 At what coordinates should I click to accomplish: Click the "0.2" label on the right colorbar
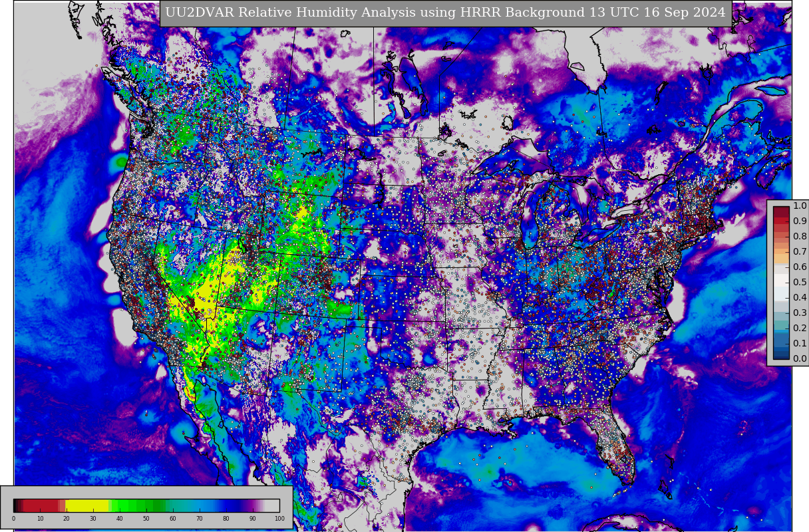(x=800, y=328)
